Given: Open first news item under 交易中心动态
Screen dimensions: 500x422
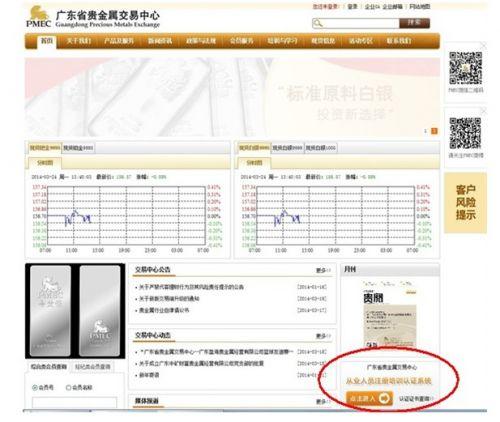Looking at the screenshot, I should tap(217, 352).
